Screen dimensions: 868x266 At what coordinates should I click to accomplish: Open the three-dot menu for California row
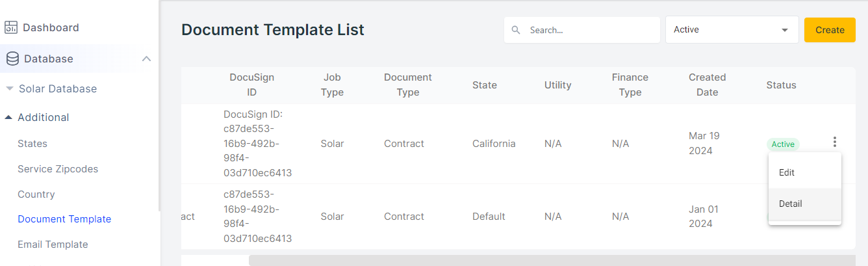(x=834, y=142)
